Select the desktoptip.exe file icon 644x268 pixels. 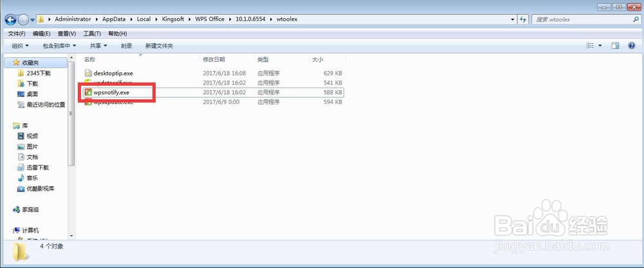point(88,73)
